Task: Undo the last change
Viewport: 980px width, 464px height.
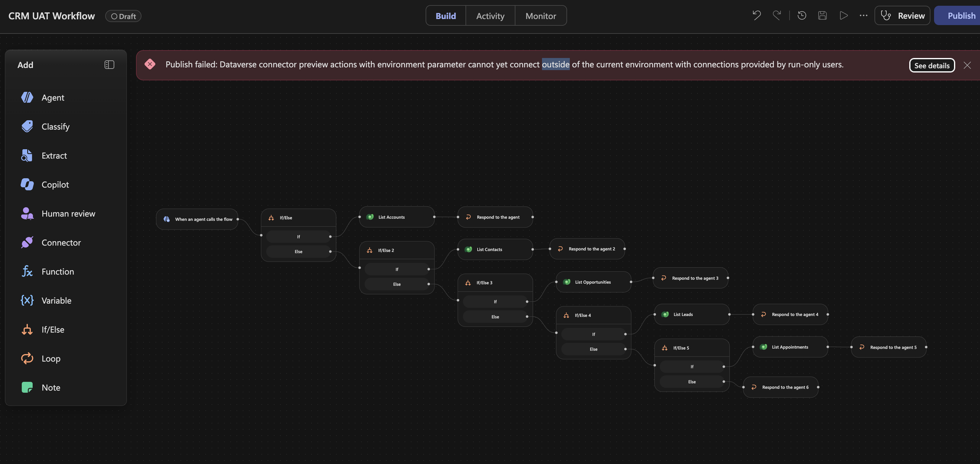Action: (756, 16)
